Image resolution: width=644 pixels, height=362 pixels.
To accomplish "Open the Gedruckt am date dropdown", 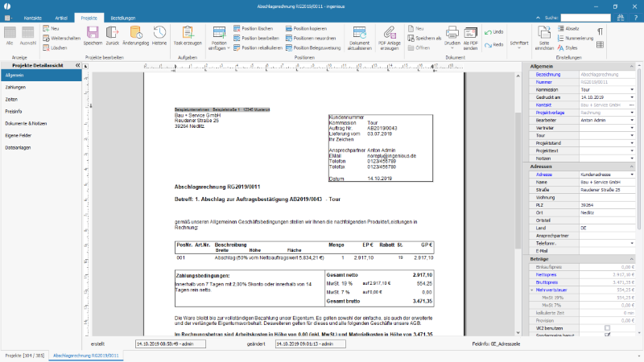I will tap(632, 97).
